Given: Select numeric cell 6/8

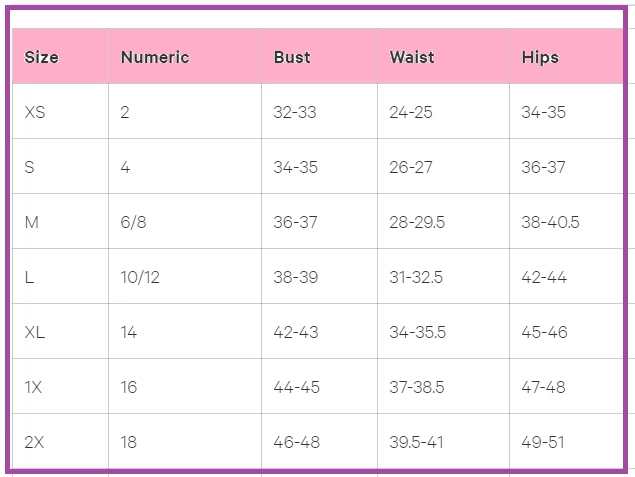Looking at the screenshot, I should point(133,222).
